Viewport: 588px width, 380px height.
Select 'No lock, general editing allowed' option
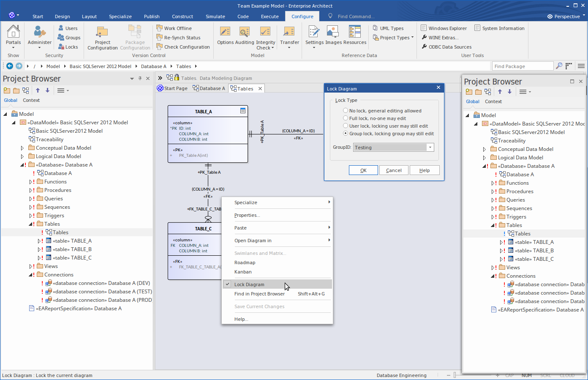[346, 111]
